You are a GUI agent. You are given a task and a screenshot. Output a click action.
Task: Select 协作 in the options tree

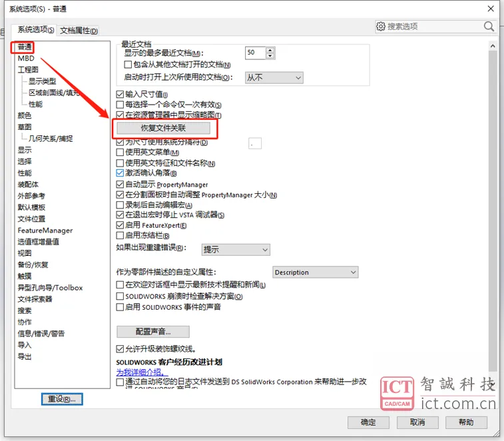point(25,322)
